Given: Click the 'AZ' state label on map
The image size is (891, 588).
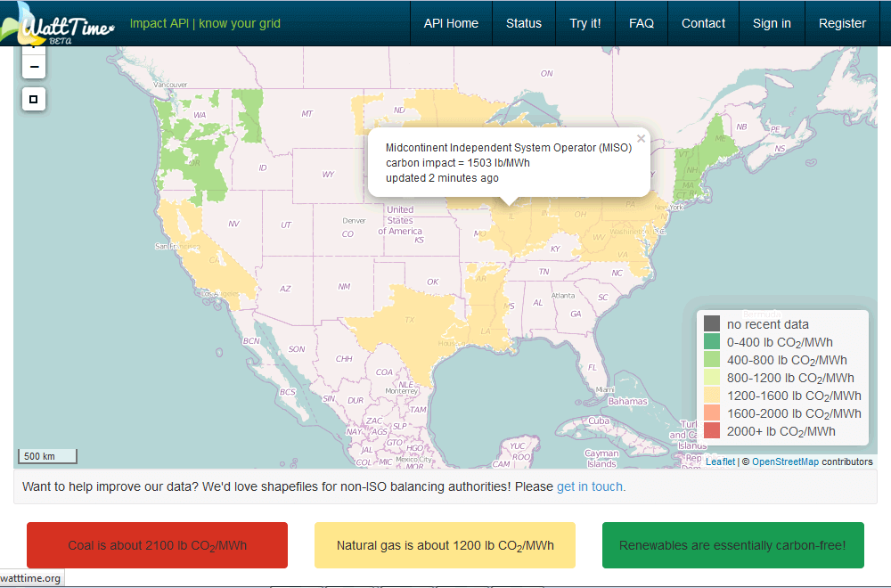Looking at the screenshot, I should point(285,289).
